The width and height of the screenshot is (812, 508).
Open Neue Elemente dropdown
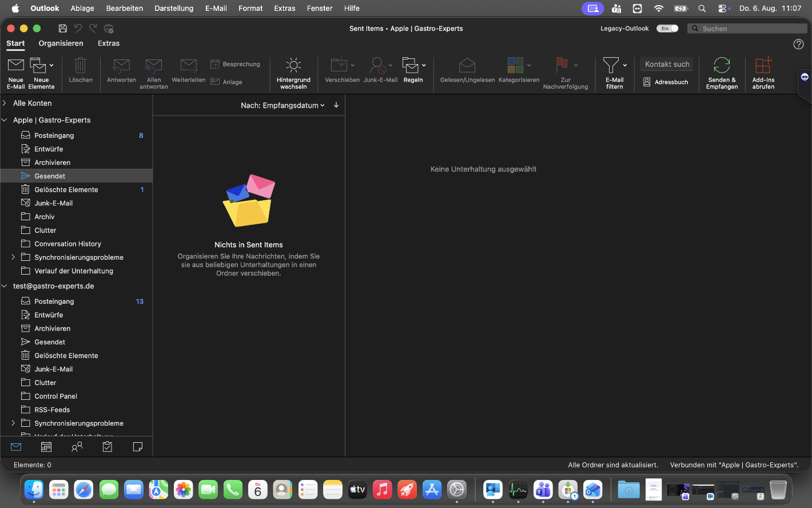click(x=51, y=65)
